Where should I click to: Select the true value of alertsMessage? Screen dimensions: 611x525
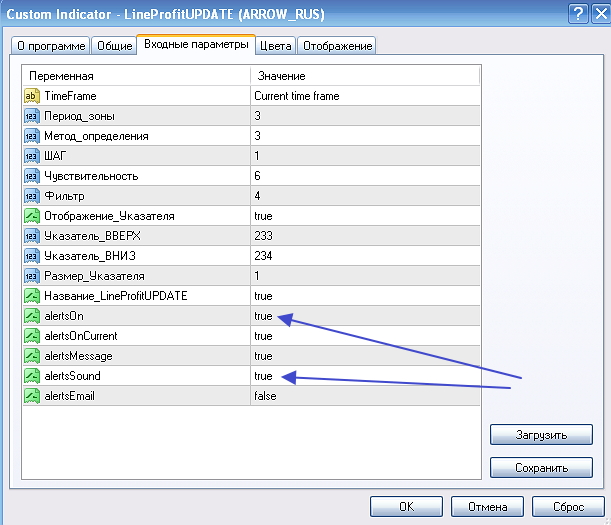[263, 356]
